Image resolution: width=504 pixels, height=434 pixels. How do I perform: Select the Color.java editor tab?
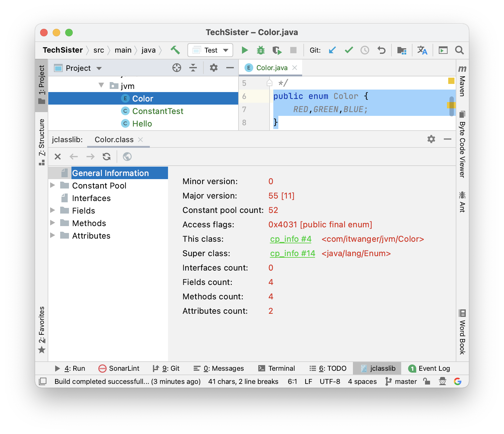(271, 68)
